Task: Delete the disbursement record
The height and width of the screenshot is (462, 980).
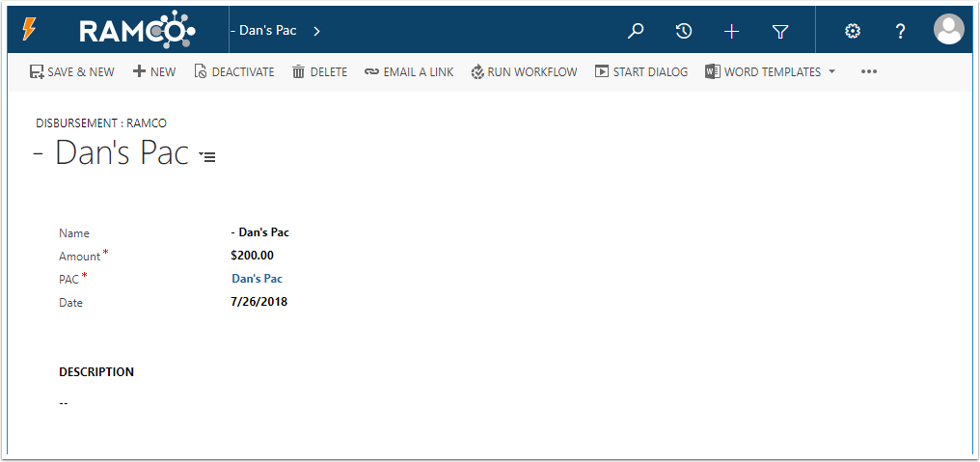Action: [x=319, y=72]
